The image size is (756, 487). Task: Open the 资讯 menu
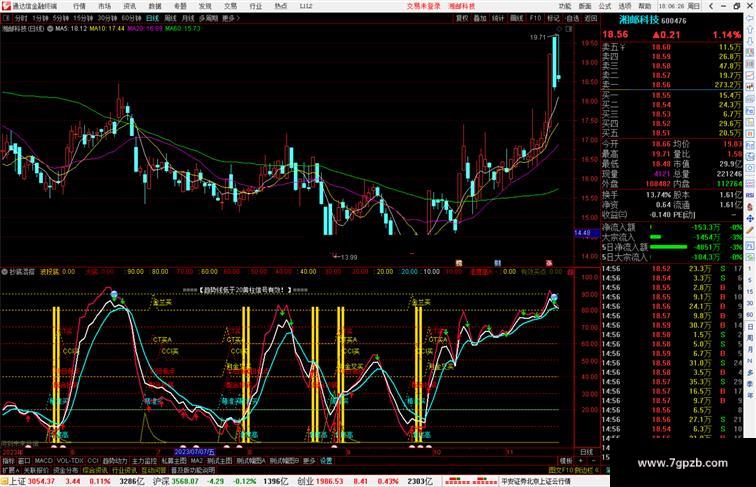130,6
